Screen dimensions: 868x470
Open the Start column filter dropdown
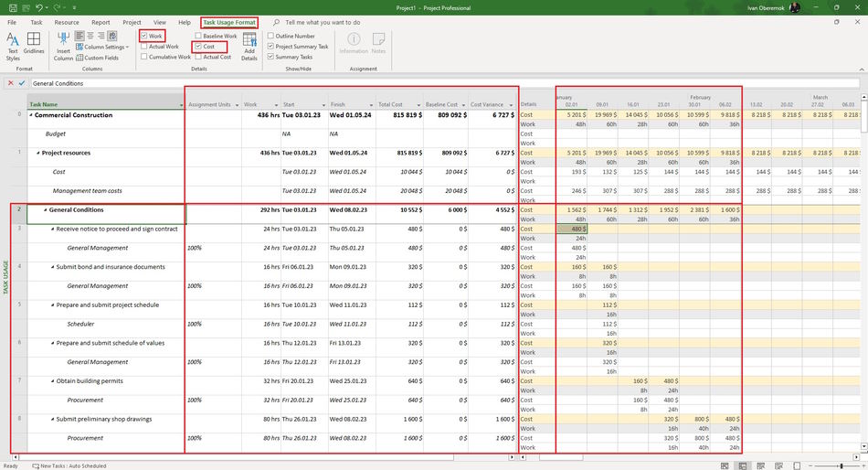[323, 105]
